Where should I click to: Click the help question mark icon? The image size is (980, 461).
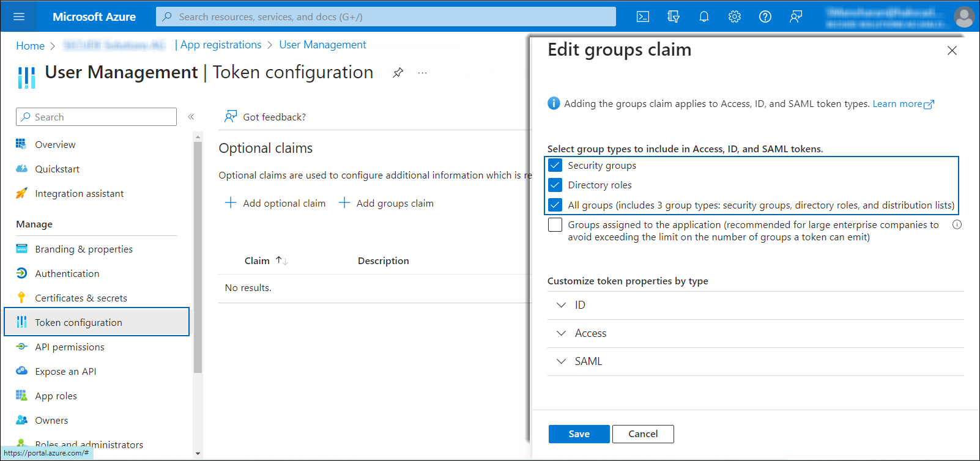point(765,17)
